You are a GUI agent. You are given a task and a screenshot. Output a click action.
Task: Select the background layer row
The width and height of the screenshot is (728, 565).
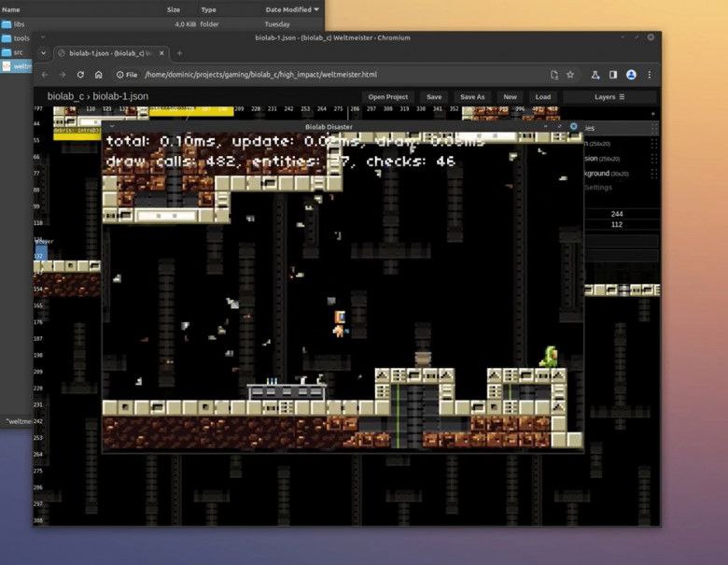(620, 174)
